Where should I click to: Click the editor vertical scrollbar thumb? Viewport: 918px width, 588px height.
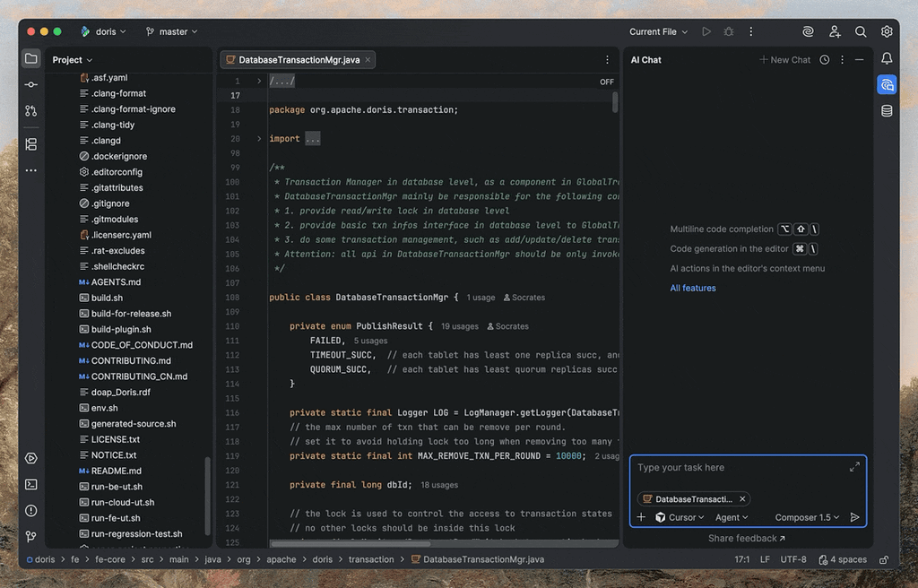pos(615,102)
